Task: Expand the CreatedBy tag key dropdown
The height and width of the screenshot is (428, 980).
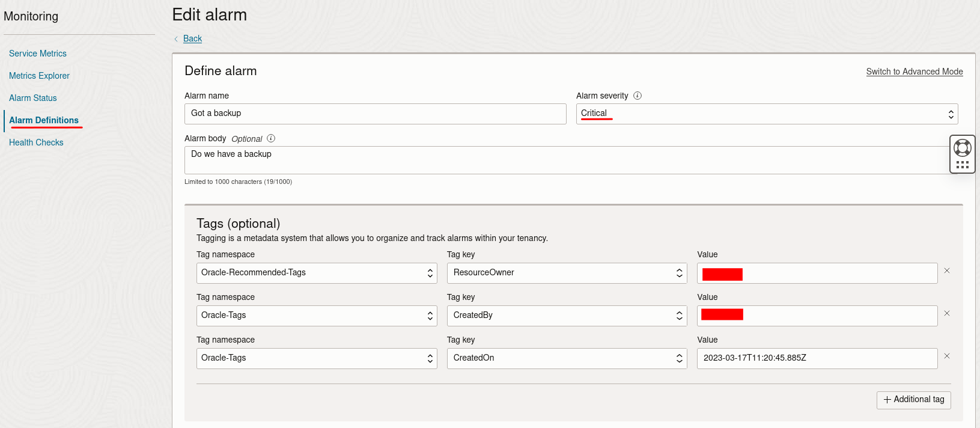Action: 567,316
